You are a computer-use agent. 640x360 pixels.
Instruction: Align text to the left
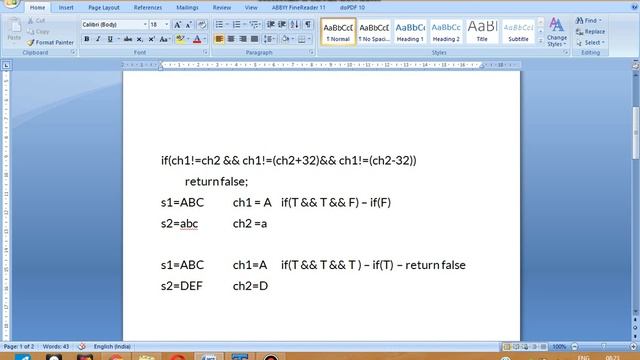point(219,39)
